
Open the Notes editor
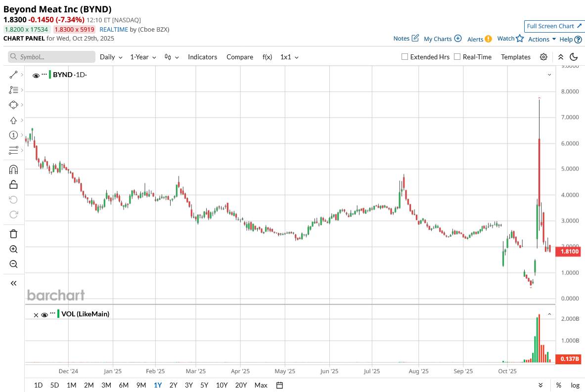coord(406,39)
